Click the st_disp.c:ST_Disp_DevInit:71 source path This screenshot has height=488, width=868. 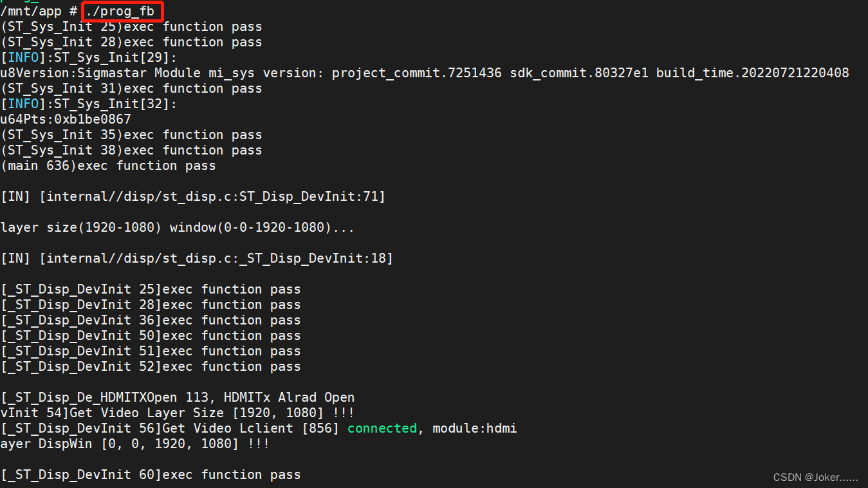coord(212,196)
